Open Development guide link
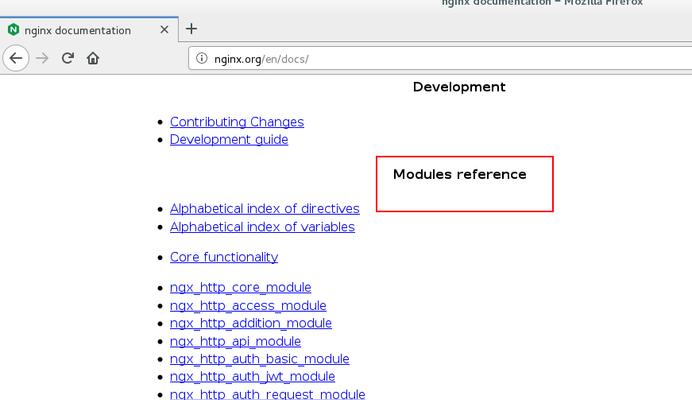 (229, 140)
